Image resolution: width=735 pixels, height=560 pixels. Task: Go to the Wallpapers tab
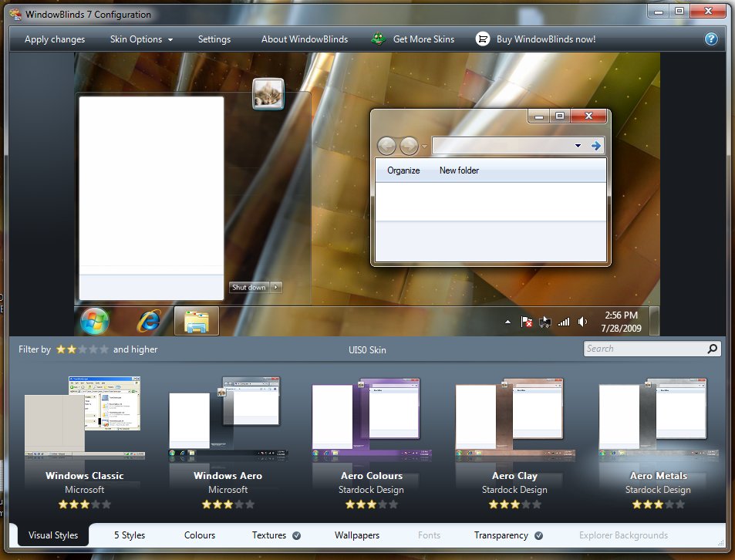357,535
